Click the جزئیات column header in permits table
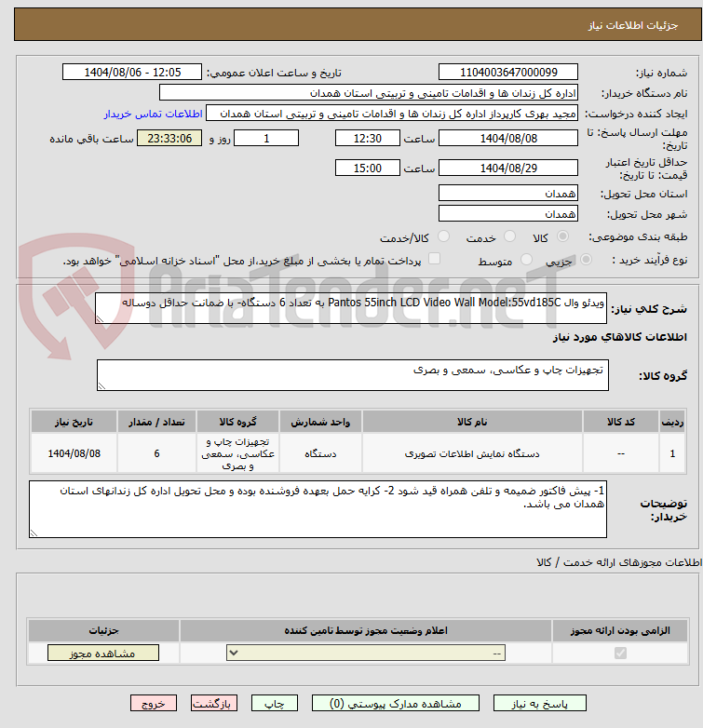 (104, 630)
